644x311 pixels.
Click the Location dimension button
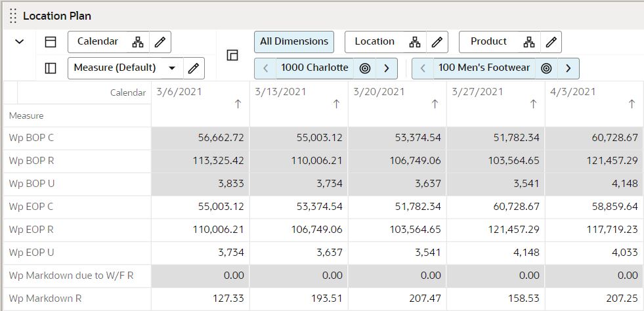pyautogui.click(x=375, y=42)
